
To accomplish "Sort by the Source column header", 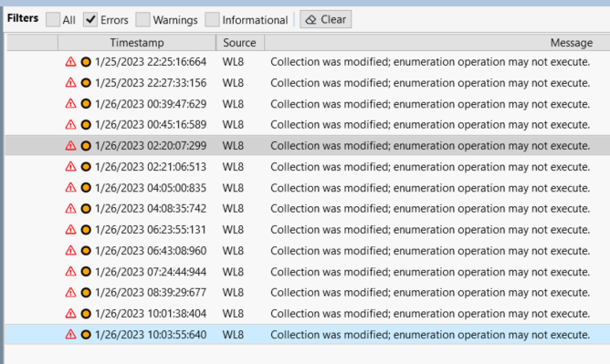I will point(239,42).
